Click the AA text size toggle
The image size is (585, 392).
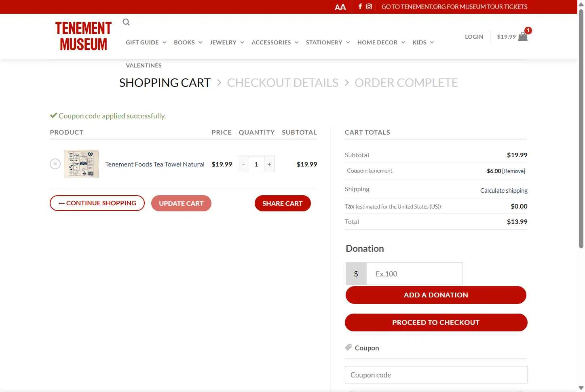click(x=340, y=7)
